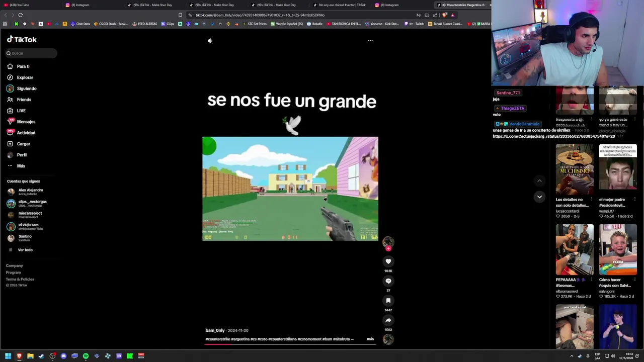Focus the Buscar search field
The height and width of the screenshot is (362, 644).
(x=31, y=53)
